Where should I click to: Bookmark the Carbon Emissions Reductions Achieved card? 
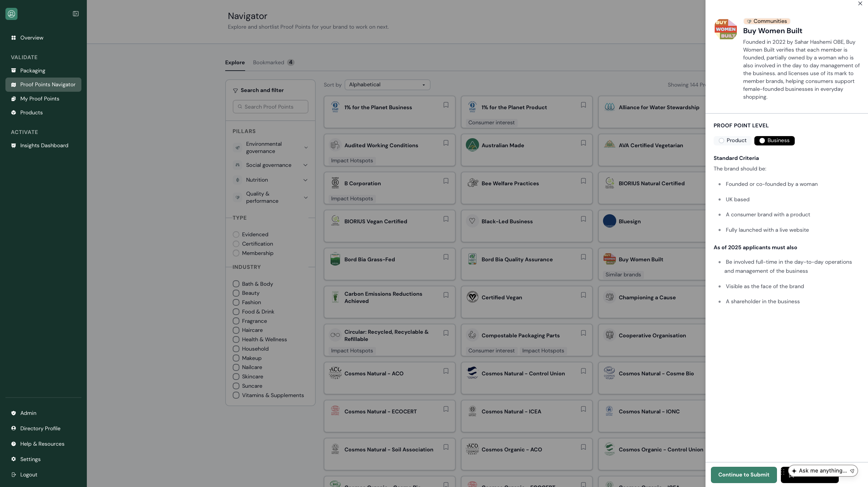(446, 295)
